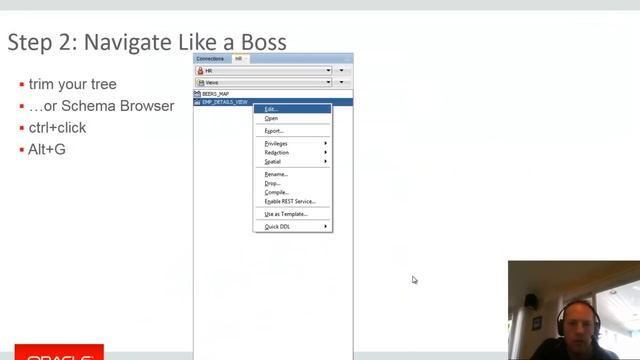Open the Spatial submenu

[292, 162]
